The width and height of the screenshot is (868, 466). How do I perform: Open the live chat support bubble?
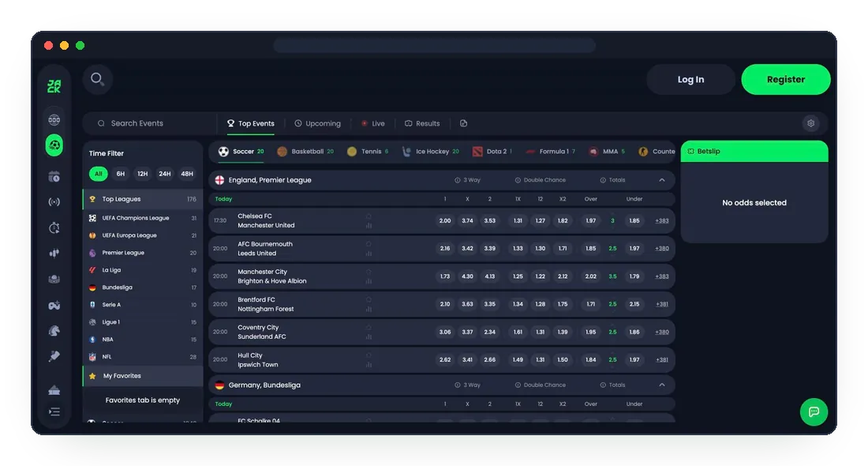coord(814,412)
